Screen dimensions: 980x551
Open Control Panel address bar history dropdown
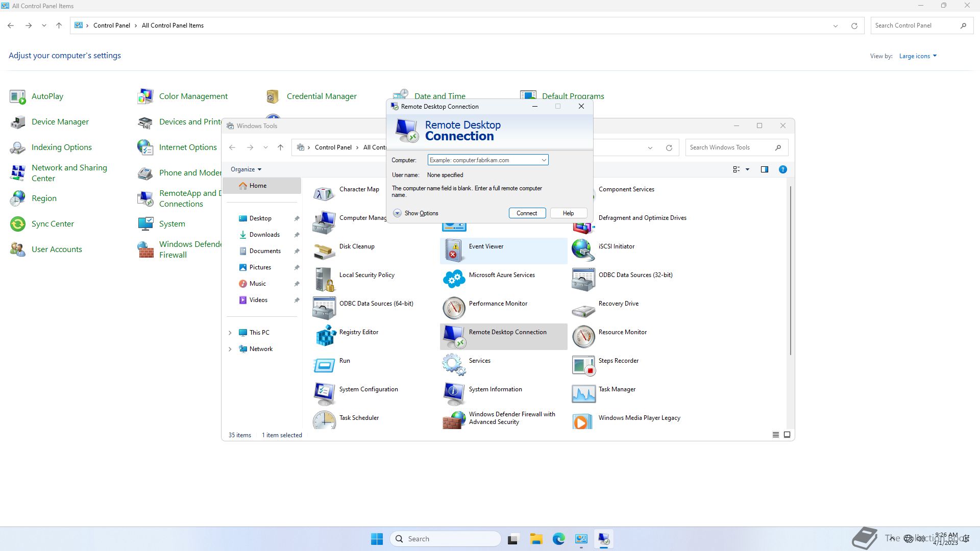(836, 26)
